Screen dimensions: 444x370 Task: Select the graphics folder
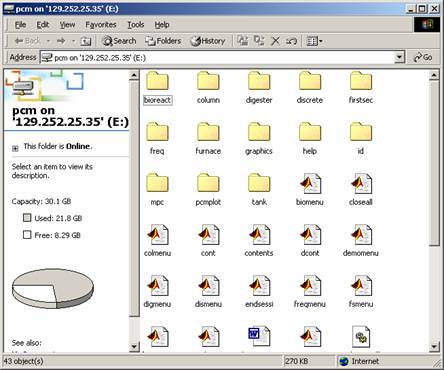pos(259,138)
